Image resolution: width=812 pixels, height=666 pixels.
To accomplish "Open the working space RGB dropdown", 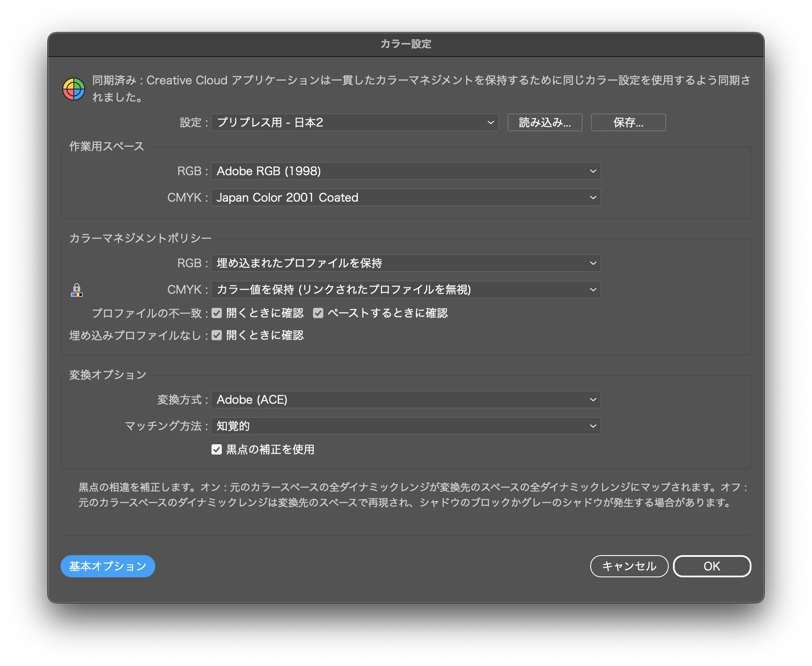I will click(406, 171).
